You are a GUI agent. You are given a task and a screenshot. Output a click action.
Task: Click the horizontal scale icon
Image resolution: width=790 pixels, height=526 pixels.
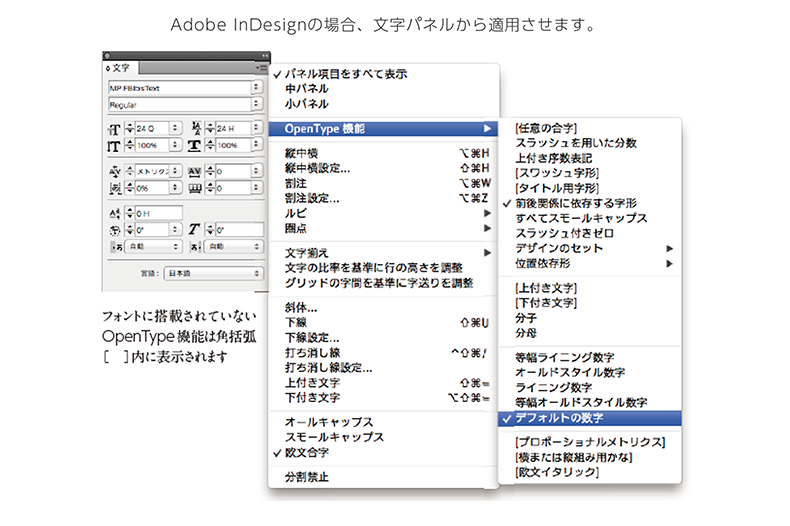tap(194, 146)
